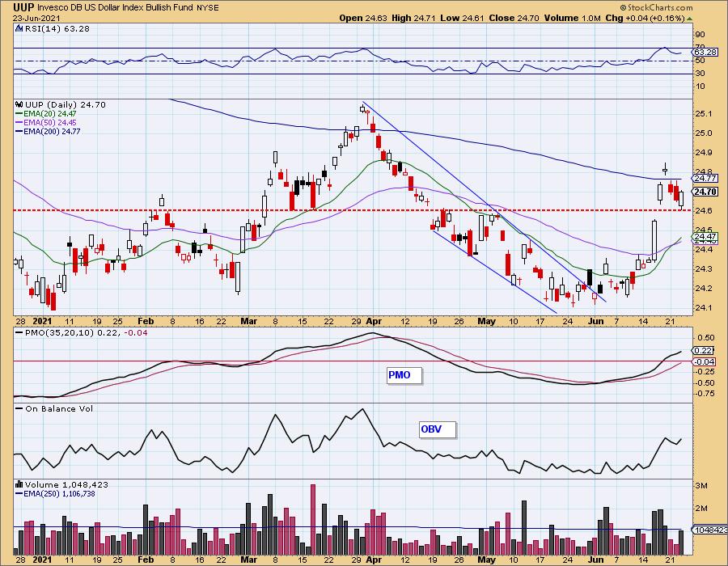Click the green up arrow after Chg +0.16%
Viewport: 728px width, 566px height.
coord(690,19)
